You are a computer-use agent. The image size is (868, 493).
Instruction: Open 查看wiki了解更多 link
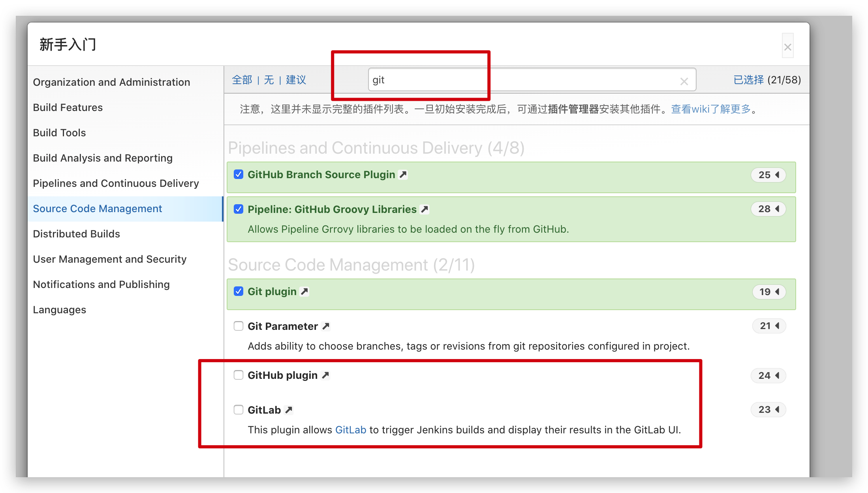coord(711,109)
